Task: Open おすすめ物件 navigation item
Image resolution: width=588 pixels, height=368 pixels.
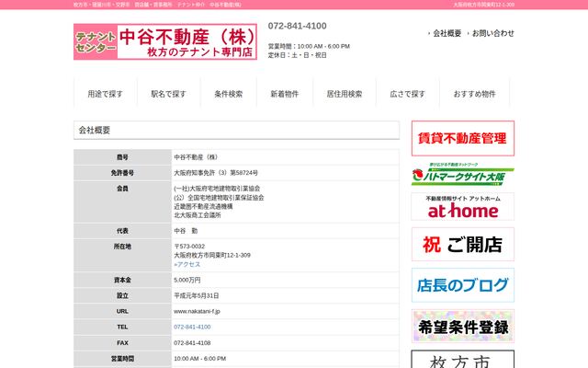Action: (x=474, y=94)
